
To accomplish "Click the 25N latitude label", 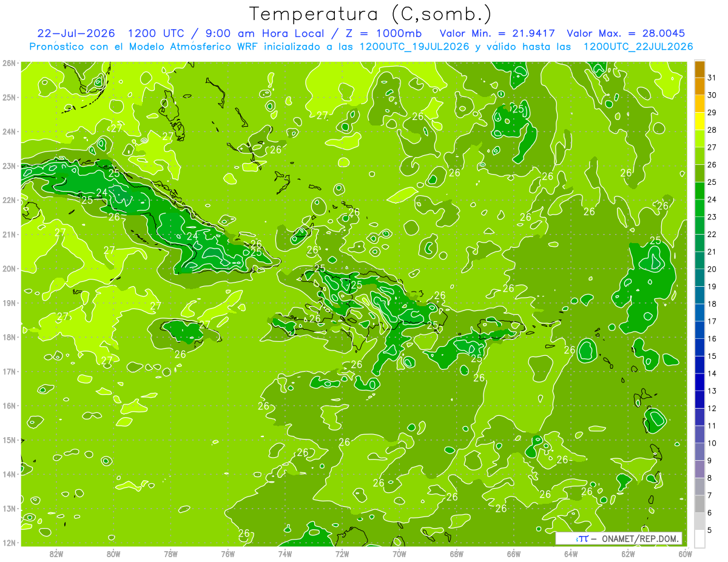I will [9, 97].
